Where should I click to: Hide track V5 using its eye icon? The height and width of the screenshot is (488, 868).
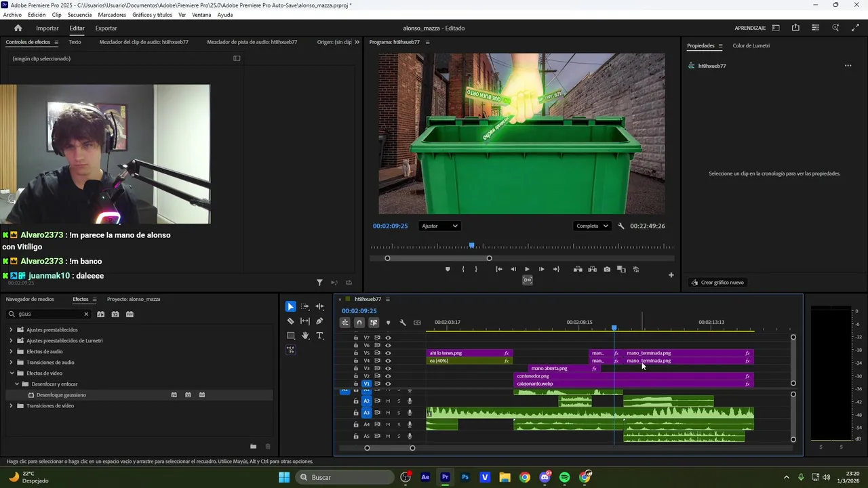point(388,353)
